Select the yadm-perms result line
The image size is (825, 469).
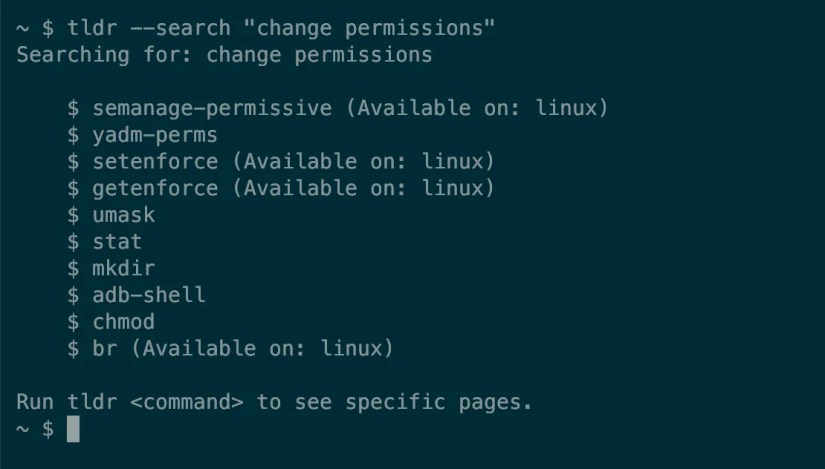pyautogui.click(x=155, y=134)
